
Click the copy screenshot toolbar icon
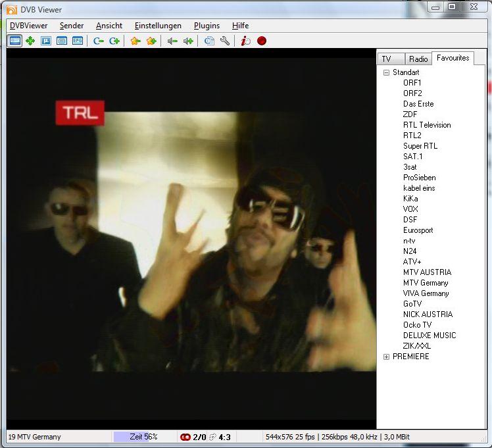pos(209,41)
